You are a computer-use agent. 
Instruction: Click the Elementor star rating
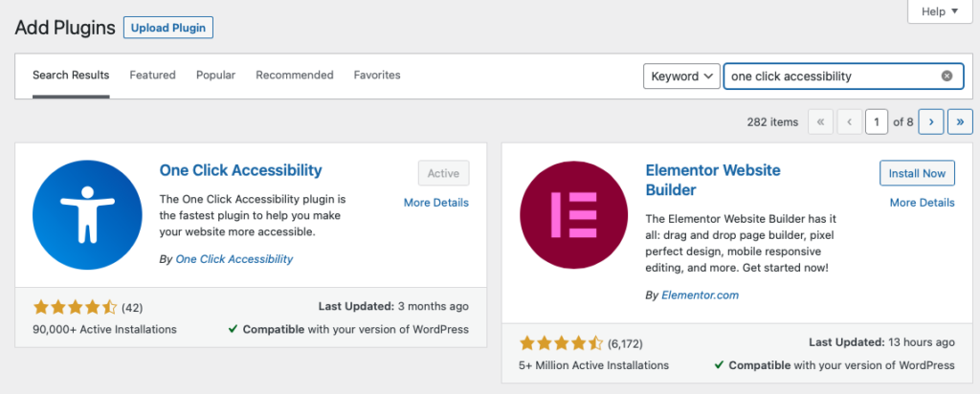point(561,342)
